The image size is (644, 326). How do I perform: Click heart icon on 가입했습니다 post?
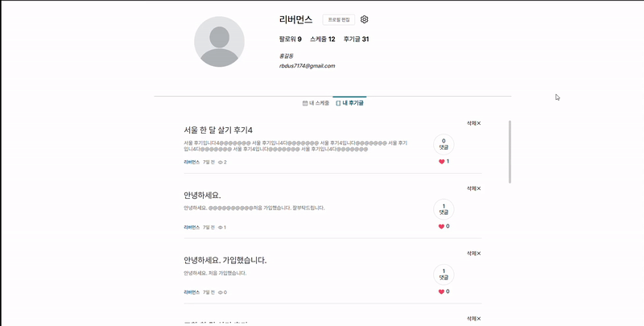[x=441, y=291]
